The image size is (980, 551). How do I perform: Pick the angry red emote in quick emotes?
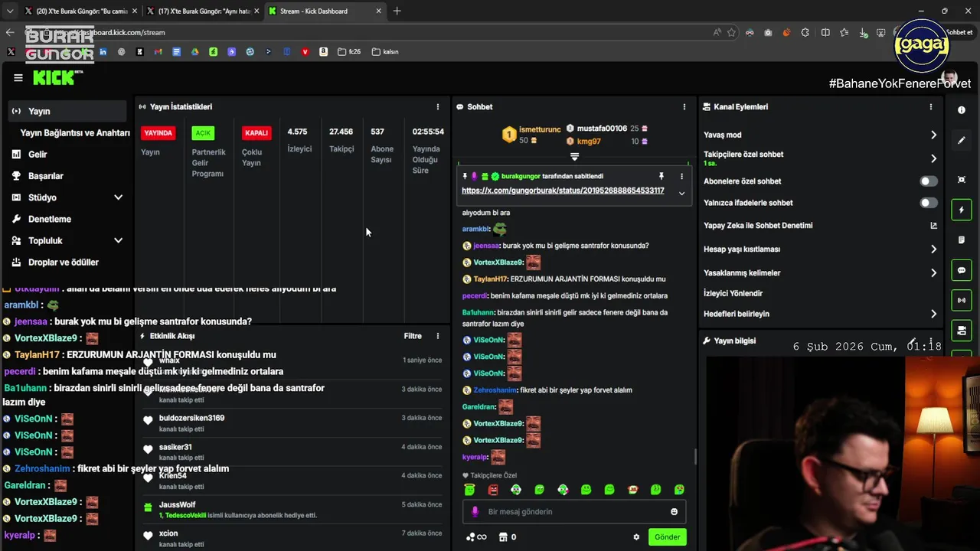pyautogui.click(x=493, y=490)
